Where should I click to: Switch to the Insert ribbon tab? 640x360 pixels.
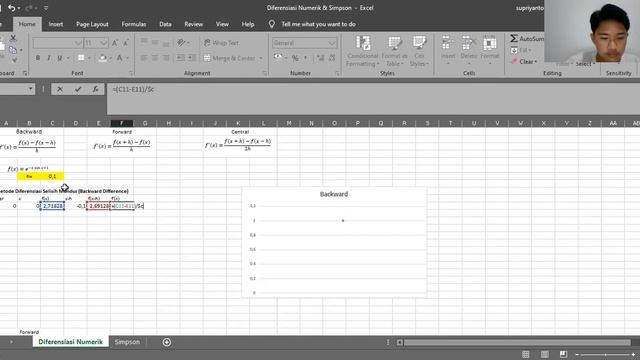pyautogui.click(x=56, y=24)
